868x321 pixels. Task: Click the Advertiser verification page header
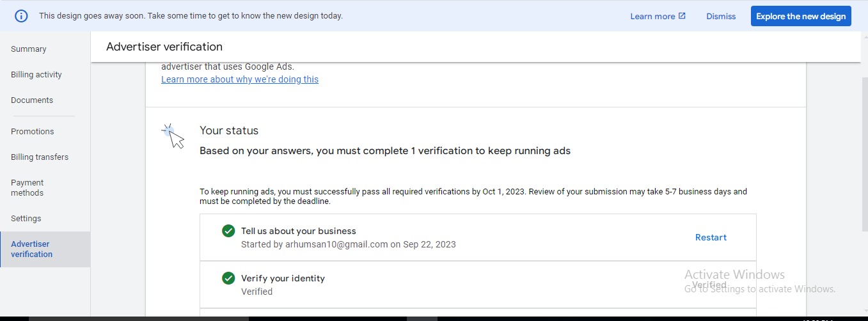click(164, 47)
